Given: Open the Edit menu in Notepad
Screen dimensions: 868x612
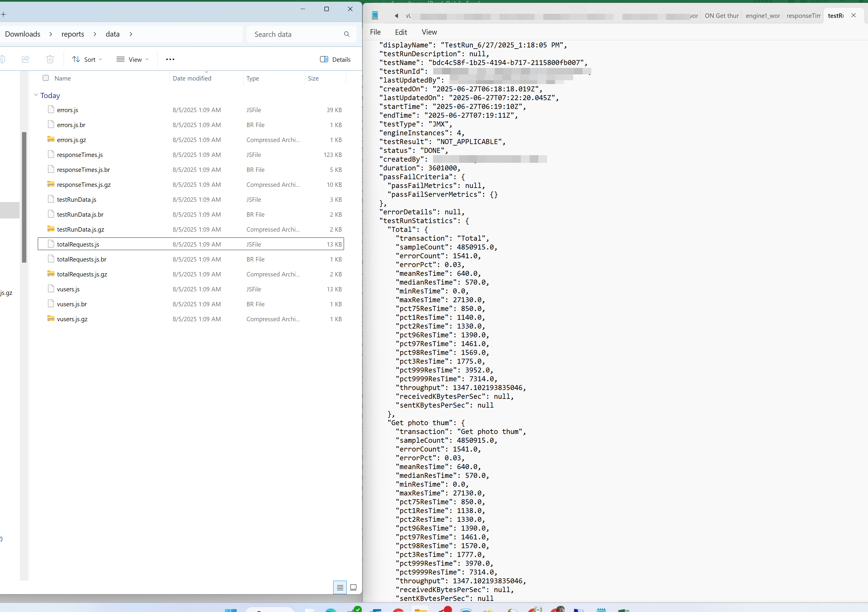Looking at the screenshot, I should tap(401, 32).
